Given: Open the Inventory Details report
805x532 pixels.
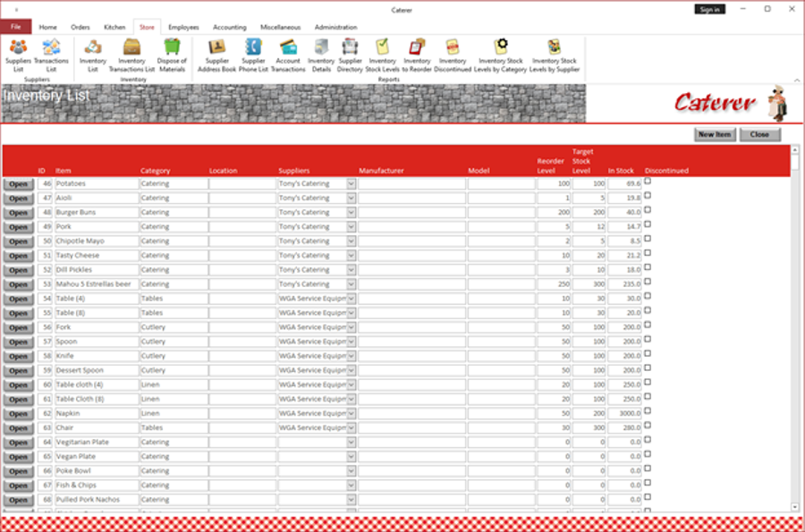Looking at the screenshot, I should [x=321, y=55].
